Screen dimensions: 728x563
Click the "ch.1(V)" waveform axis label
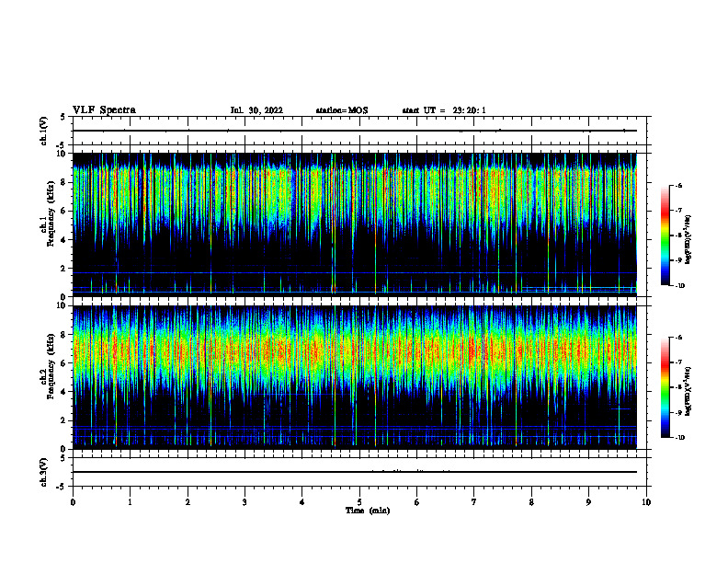44,131
